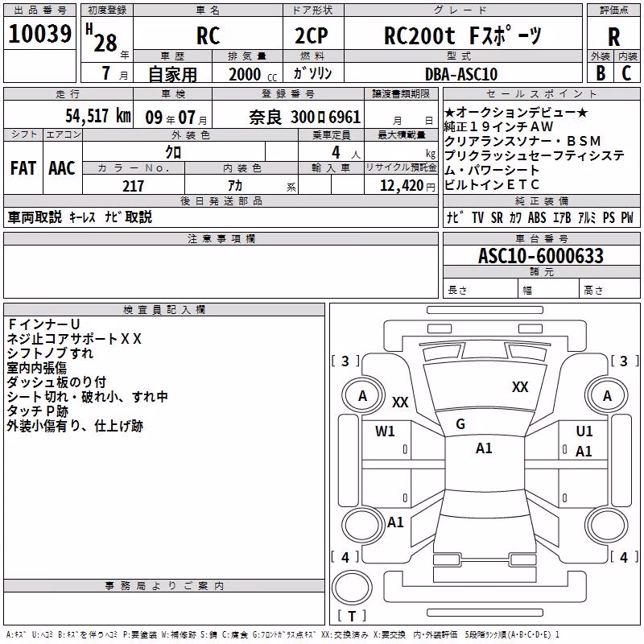Click the door type 2CP
The width and height of the screenshot is (644, 644).
[312, 35]
